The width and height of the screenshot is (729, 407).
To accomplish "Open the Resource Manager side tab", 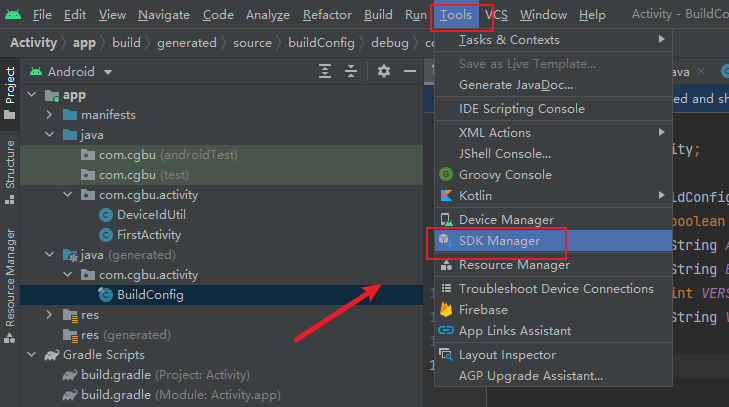I will pos(10,286).
